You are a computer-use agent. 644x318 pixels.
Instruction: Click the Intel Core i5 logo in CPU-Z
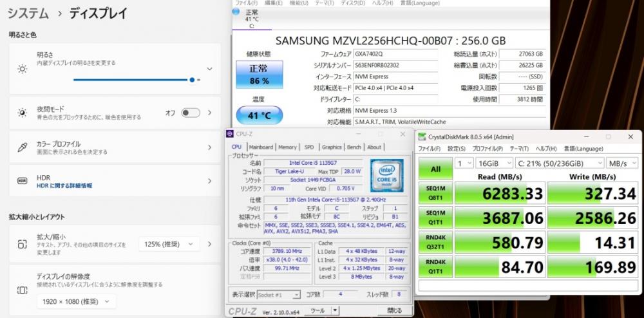coord(386,175)
